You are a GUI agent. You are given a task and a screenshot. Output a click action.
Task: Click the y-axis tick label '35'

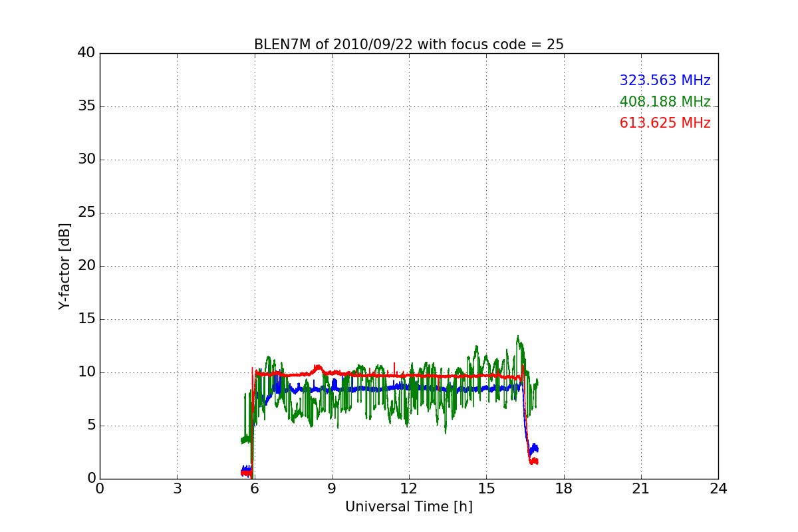point(86,106)
